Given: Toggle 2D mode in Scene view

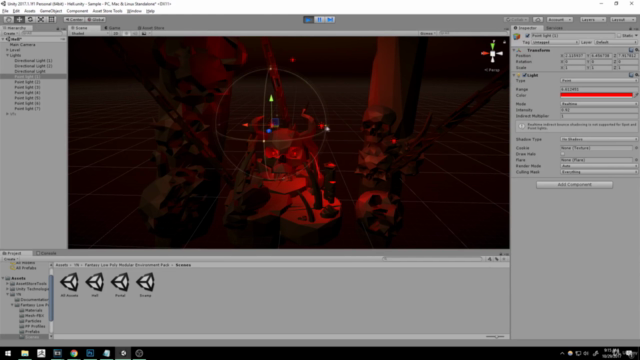Looking at the screenshot, I should click(116, 33).
